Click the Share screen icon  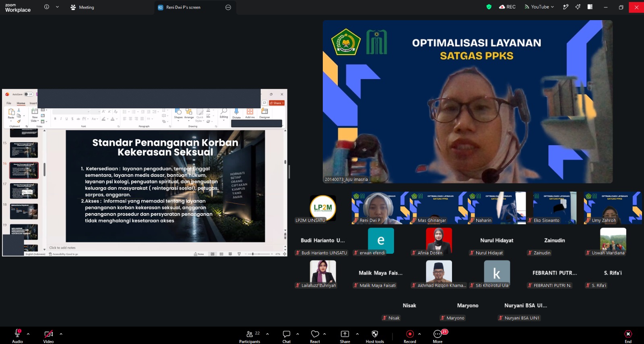(x=345, y=334)
